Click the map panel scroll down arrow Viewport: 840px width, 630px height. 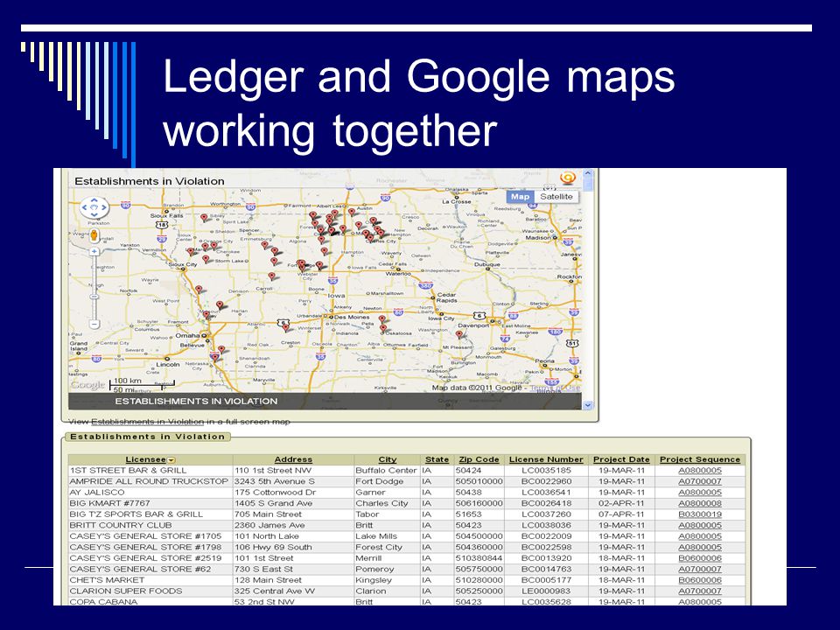(588, 405)
